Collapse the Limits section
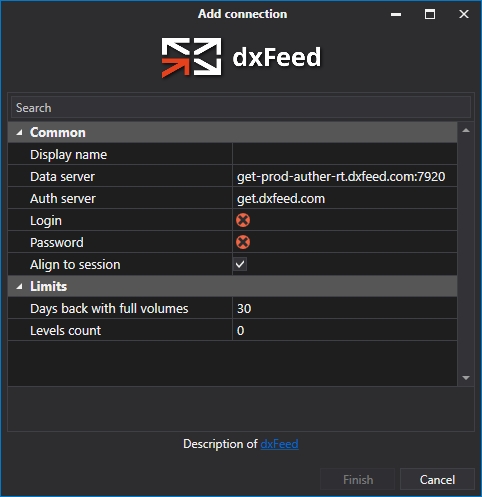 click(x=20, y=286)
